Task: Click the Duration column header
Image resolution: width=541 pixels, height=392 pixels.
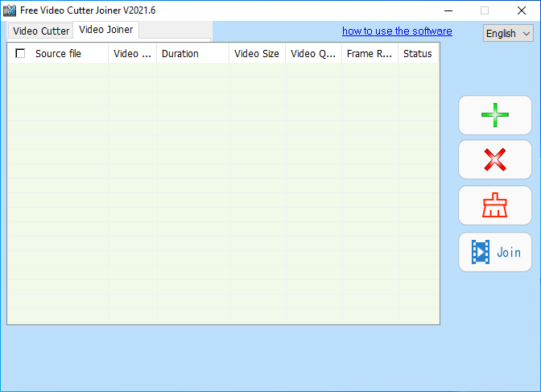Action: pyautogui.click(x=180, y=54)
